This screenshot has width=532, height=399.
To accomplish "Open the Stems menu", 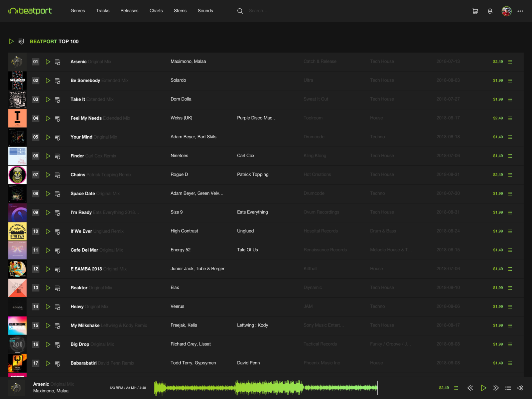I will point(180,11).
